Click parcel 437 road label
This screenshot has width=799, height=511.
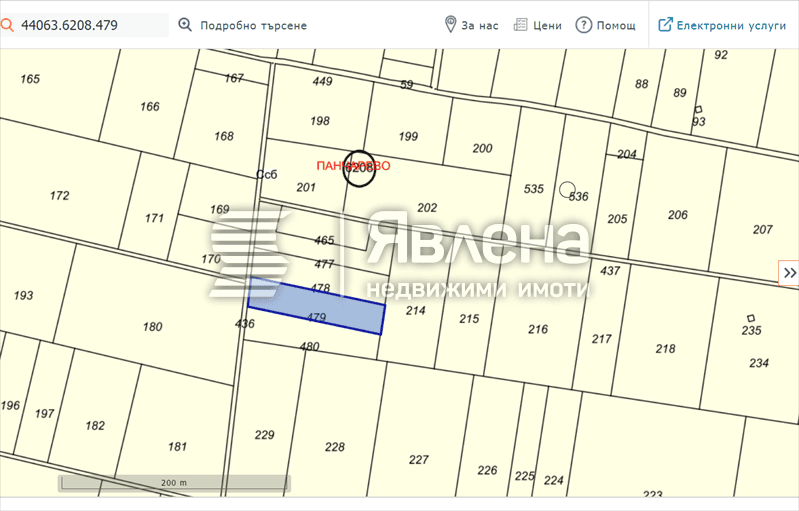pyautogui.click(x=610, y=271)
